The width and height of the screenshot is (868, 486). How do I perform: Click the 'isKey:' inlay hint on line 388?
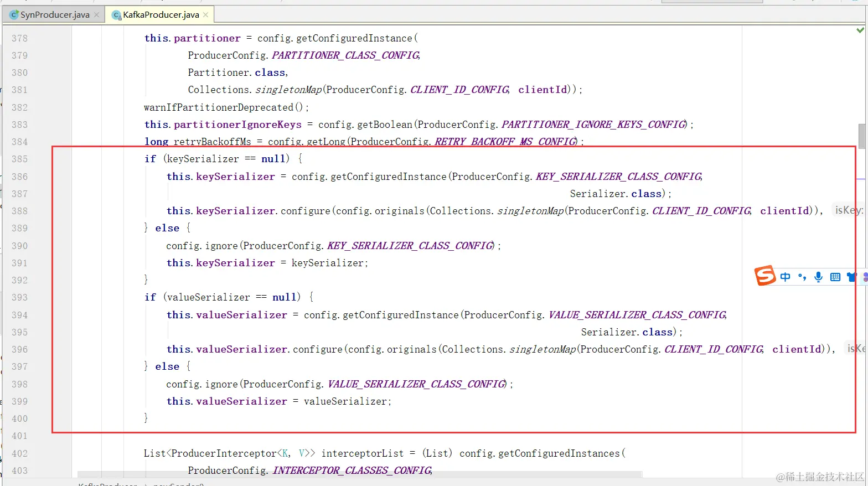point(849,210)
